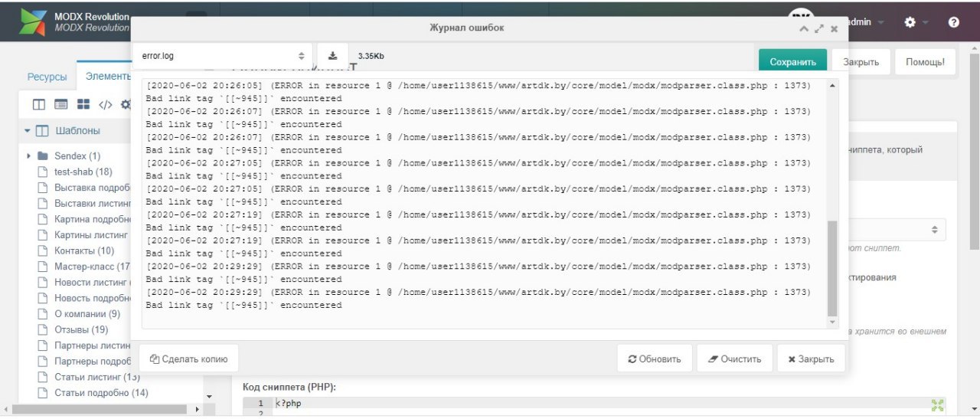Viewport: 980px width, 419px height.
Task: Switch to the Ресурсы tab
Action: 47,77
